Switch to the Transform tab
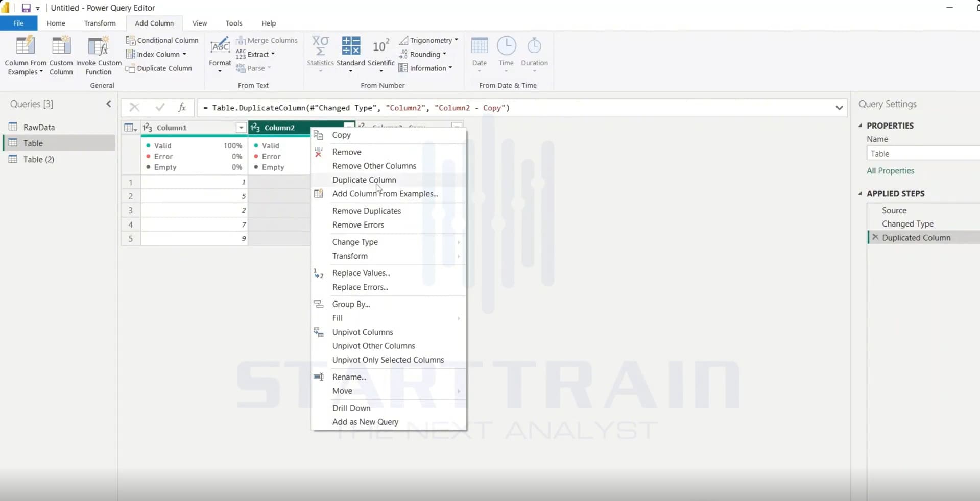This screenshot has width=980, height=501. coord(100,23)
